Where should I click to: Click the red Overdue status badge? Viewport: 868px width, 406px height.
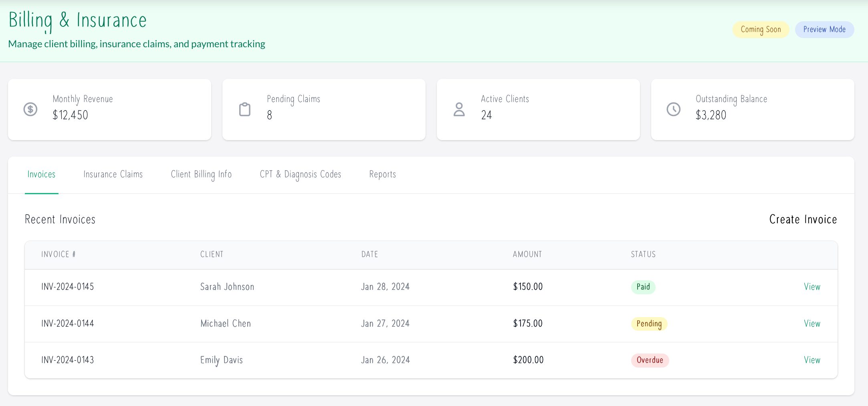pyautogui.click(x=650, y=360)
